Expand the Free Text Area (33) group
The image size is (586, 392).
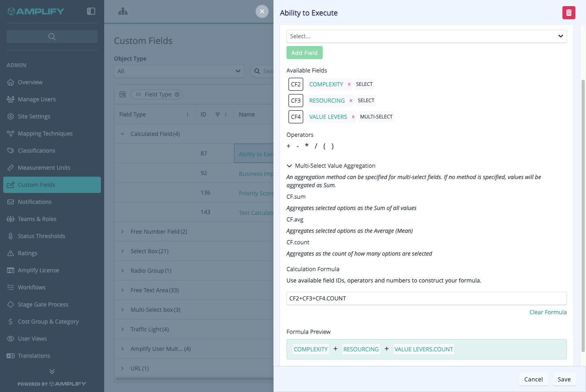pos(122,290)
